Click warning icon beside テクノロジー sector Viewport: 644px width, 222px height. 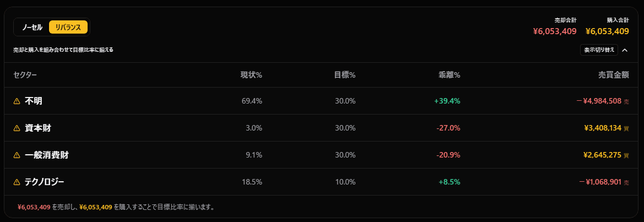point(17,182)
